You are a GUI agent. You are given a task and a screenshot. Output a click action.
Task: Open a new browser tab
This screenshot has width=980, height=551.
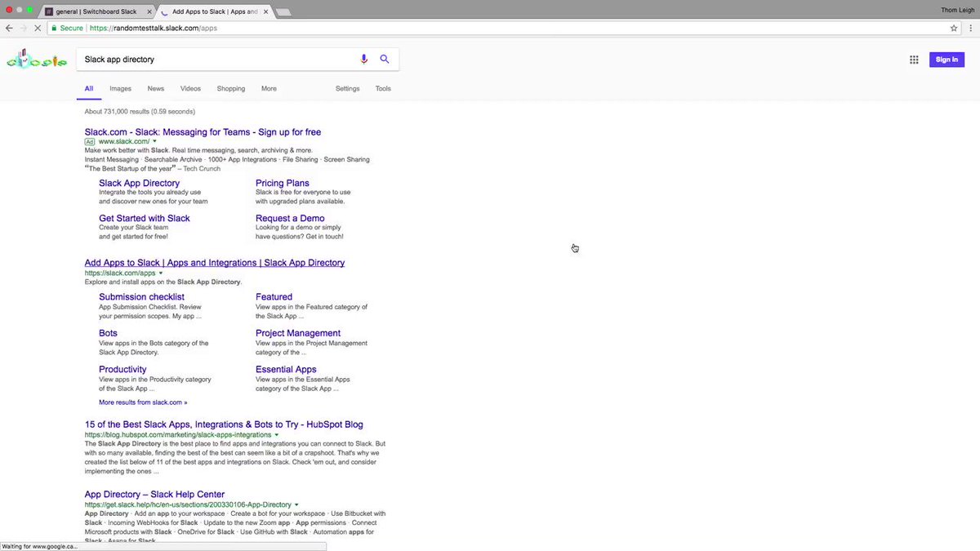click(x=283, y=12)
